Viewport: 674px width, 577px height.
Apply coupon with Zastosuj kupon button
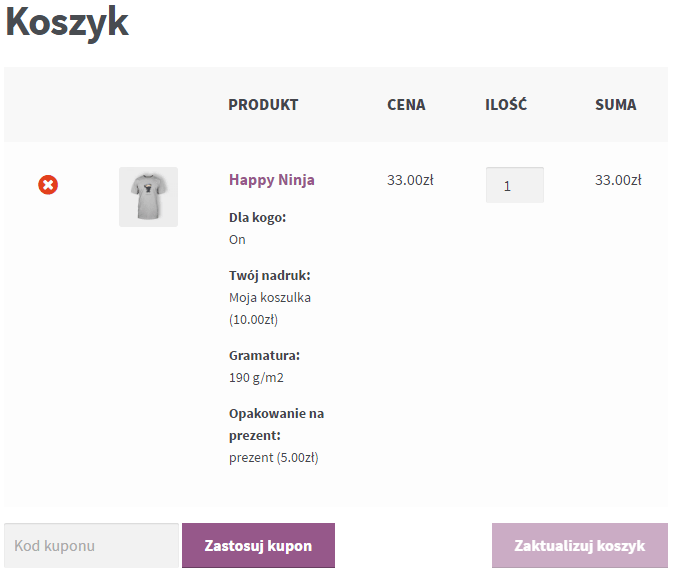(x=258, y=546)
